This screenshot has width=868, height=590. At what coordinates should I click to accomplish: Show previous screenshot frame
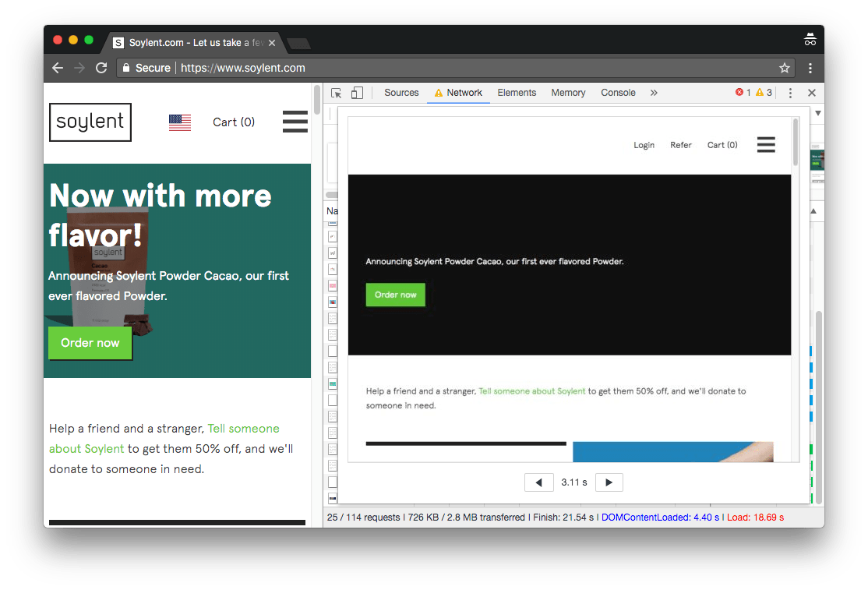point(538,482)
